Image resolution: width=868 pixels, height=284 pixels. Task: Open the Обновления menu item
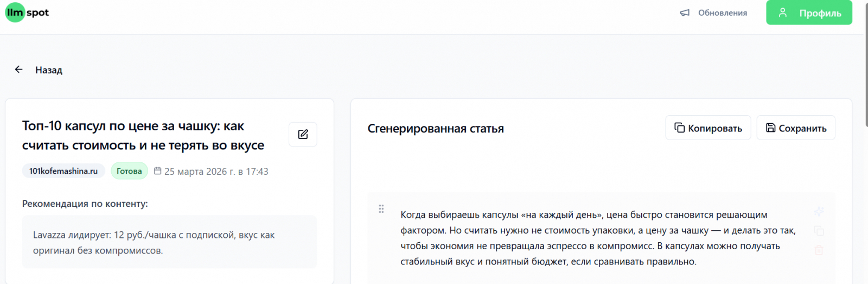722,12
